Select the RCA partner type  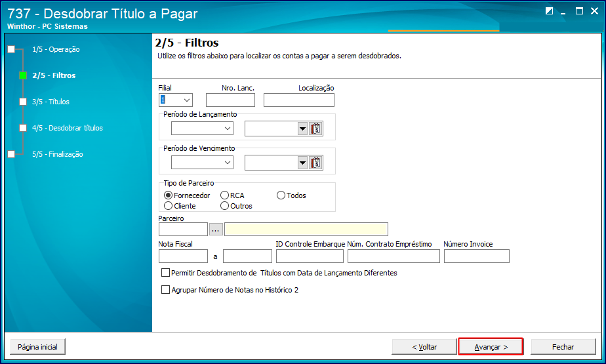coord(232,195)
